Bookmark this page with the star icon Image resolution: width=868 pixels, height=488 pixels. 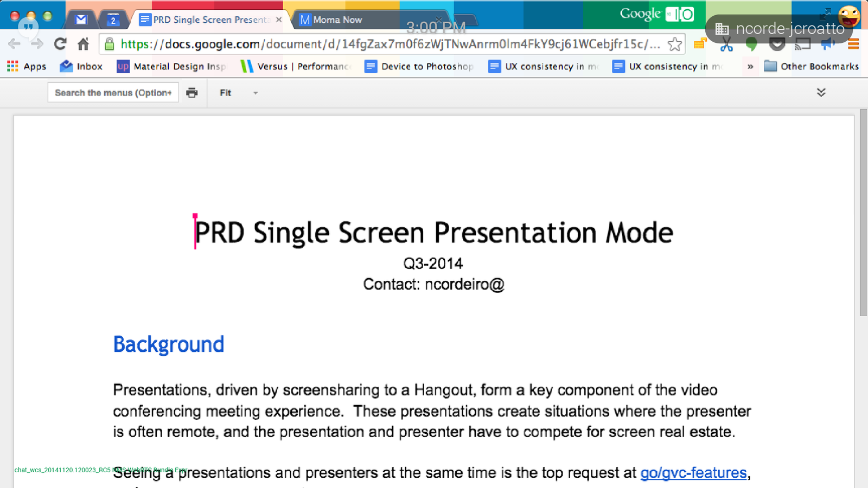coord(674,44)
